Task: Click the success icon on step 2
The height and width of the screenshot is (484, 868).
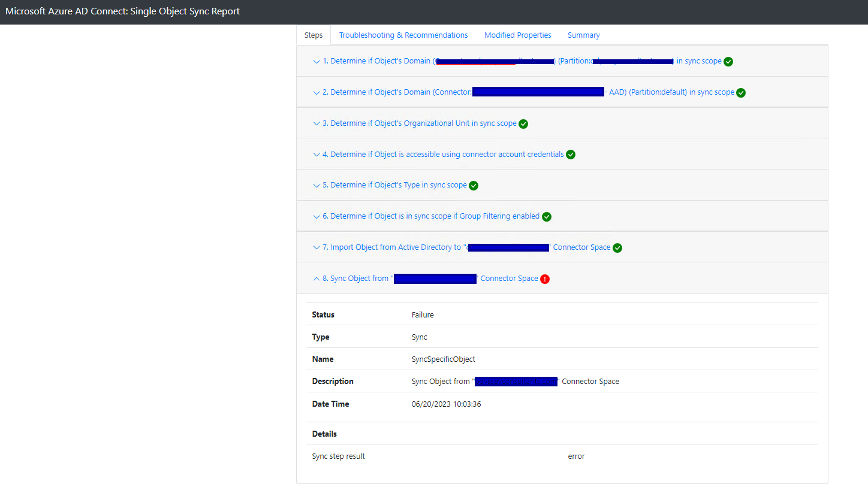Action: point(741,92)
